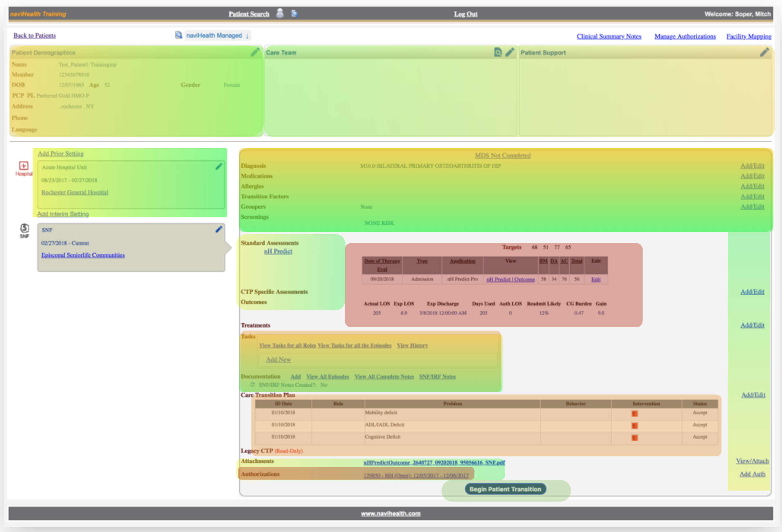Click Add/Edit for Diagnosis

(x=752, y=165)
